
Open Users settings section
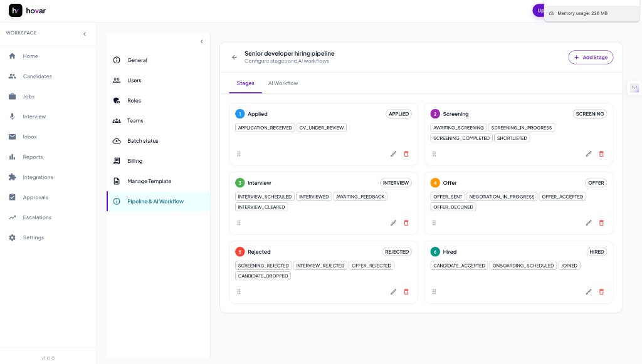[x=159, y=80]
